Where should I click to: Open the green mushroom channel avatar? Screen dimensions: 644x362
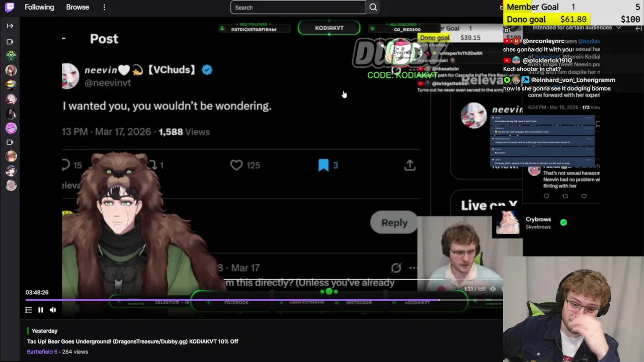11,55
